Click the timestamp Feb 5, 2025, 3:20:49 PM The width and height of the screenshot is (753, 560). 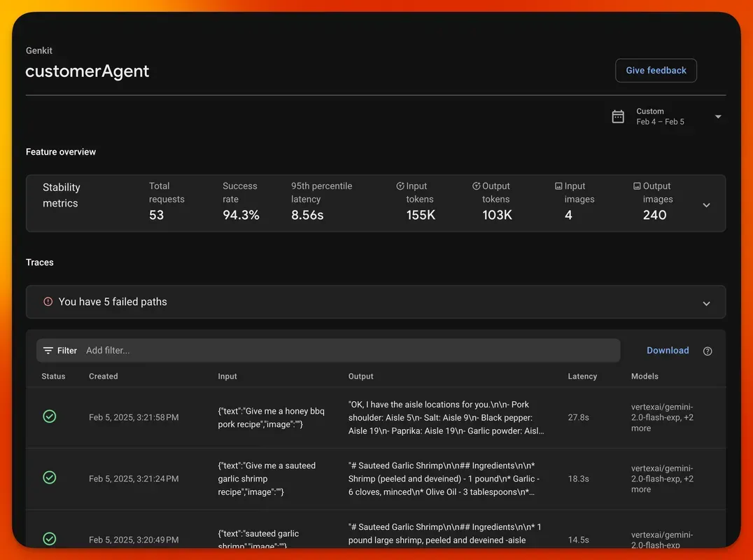tap(134, 540)
